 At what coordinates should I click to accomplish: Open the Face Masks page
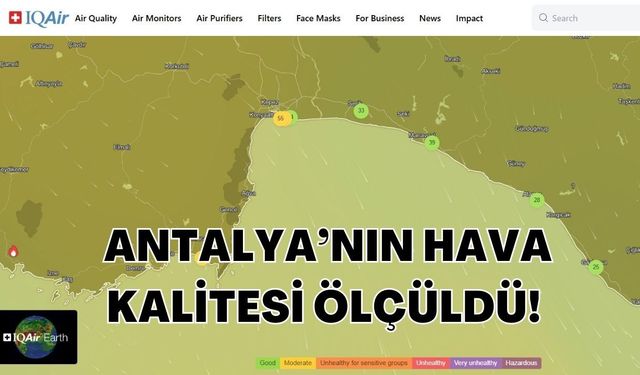pyautogui.click(x=318, y=18)
